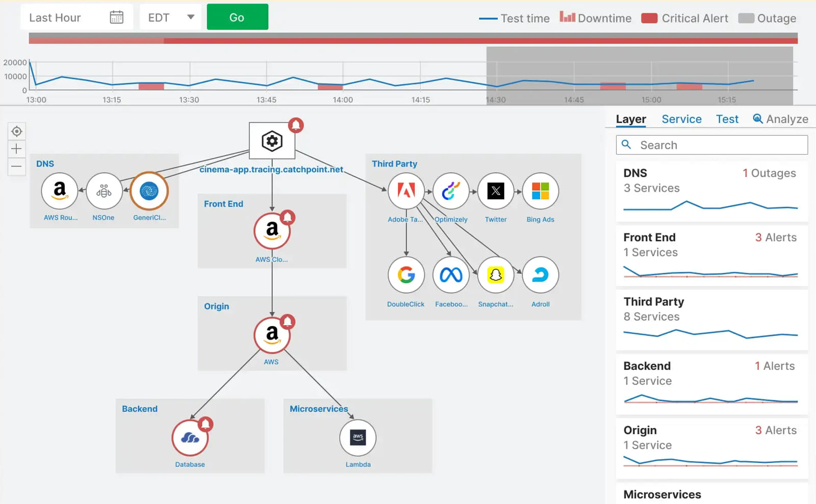The height and width of the screenshot is (504, 816).
Task: Zoom out with the minus icon
Action: [x=16, y=167]
